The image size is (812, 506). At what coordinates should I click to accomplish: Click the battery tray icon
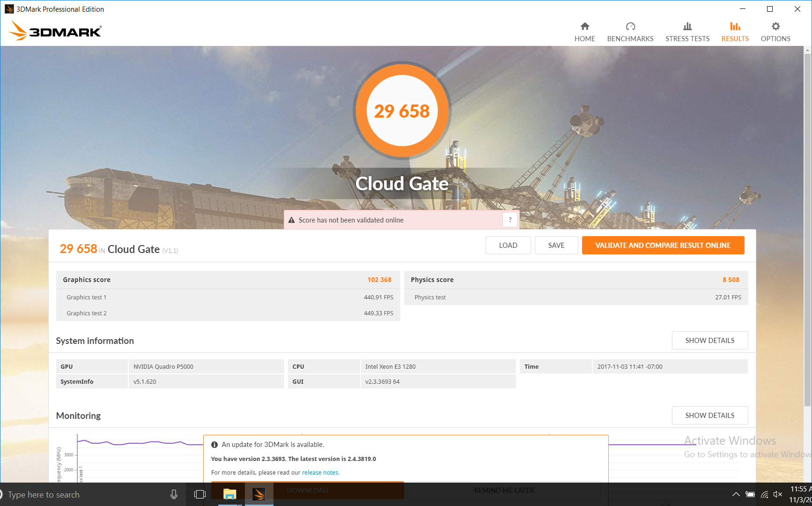[x=750, y=494]
